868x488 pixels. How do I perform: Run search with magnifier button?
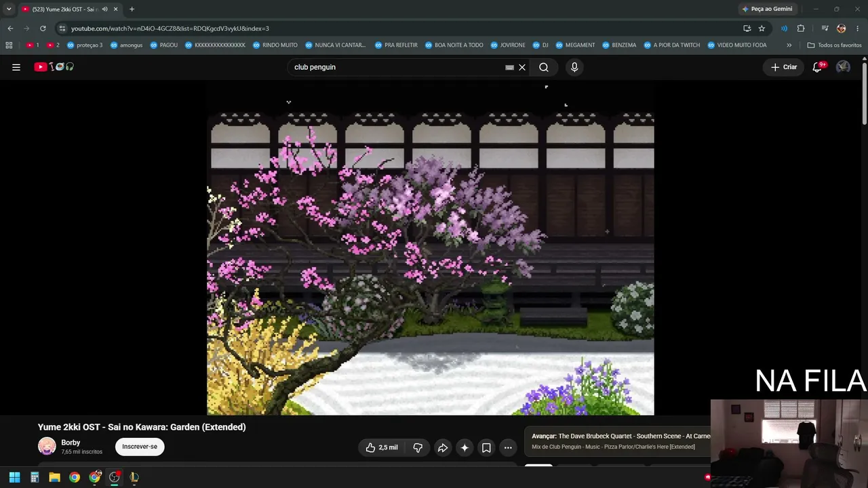click(544, 67)
